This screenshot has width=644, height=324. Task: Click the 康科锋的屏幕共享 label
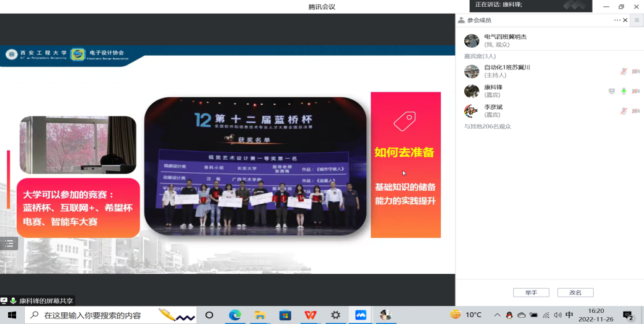point(46,300)
